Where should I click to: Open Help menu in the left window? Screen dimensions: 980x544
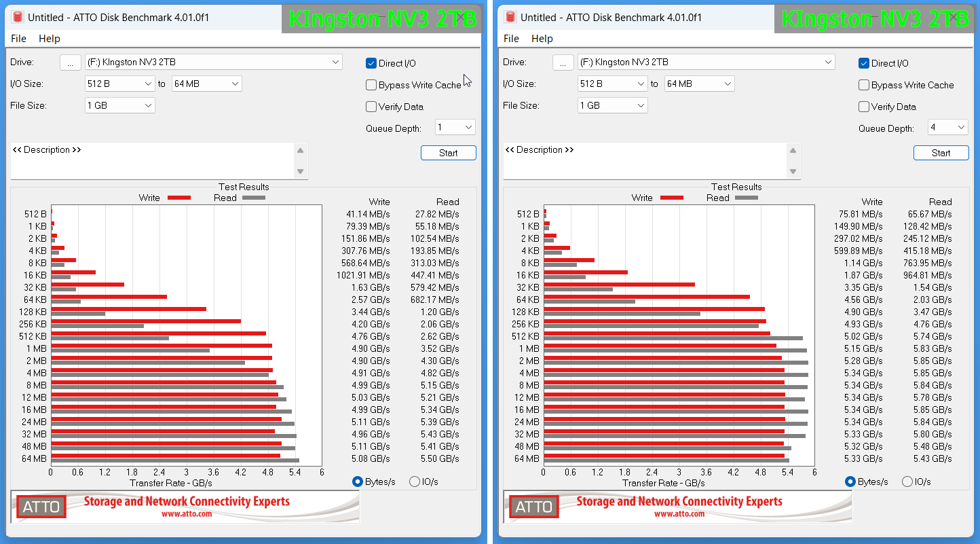coord(50,39)
